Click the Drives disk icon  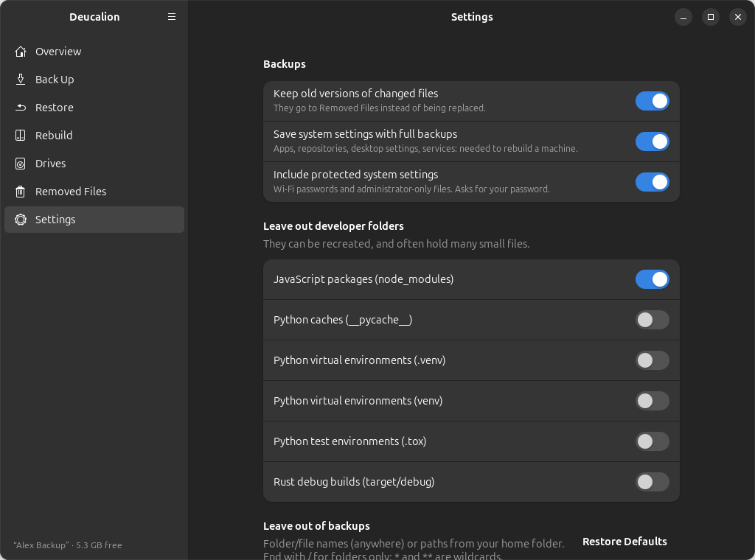20,164
